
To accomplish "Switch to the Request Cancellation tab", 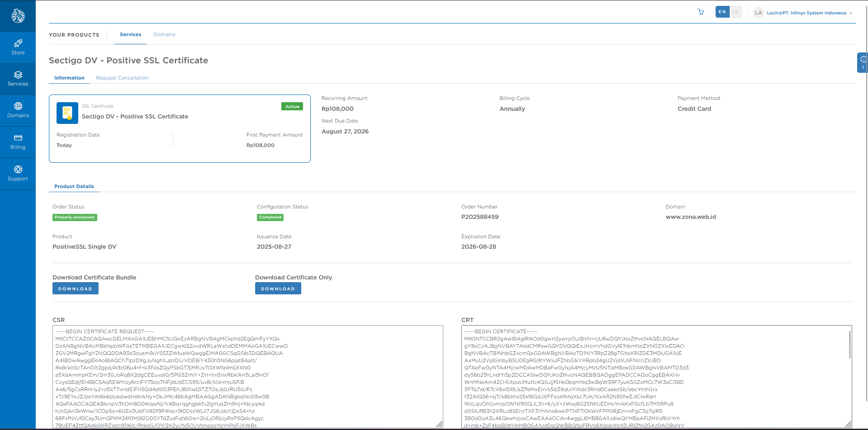I will pos(122,78).
